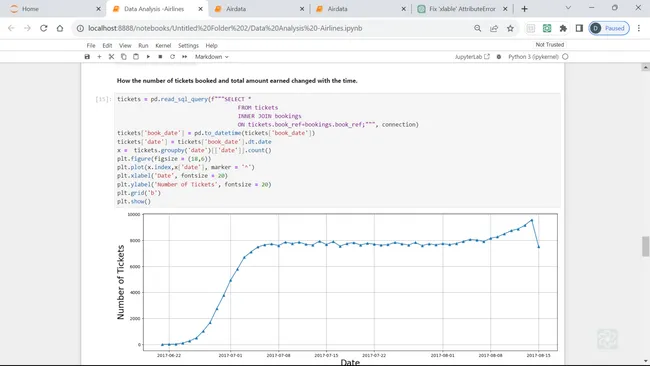The height and width of the screenshot is (366, 650).
Task: Close the Fix 'xlable' AttributeError tab
Action: (505, 9)
